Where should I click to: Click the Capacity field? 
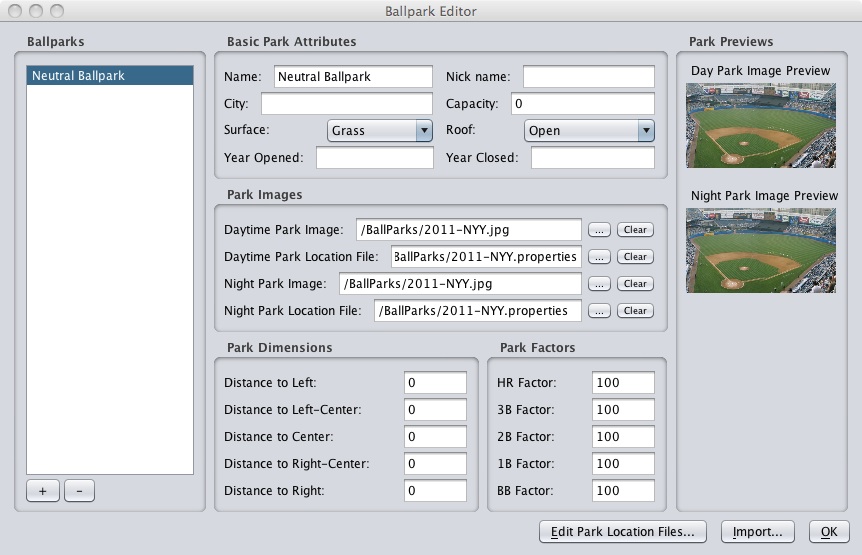coord(583,103)
